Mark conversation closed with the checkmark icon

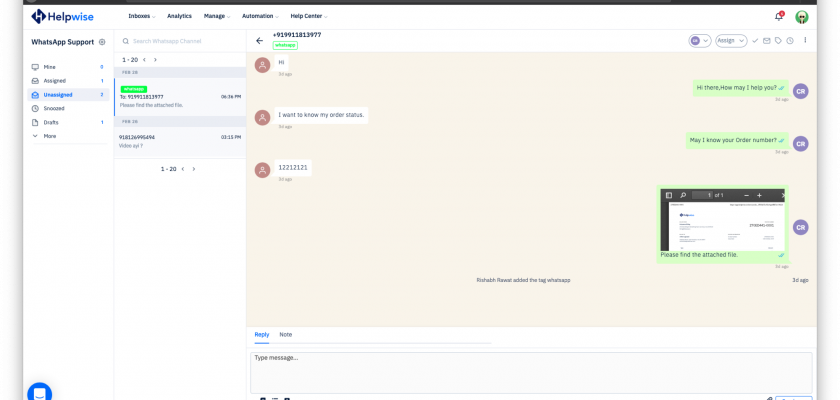point(755,41)
